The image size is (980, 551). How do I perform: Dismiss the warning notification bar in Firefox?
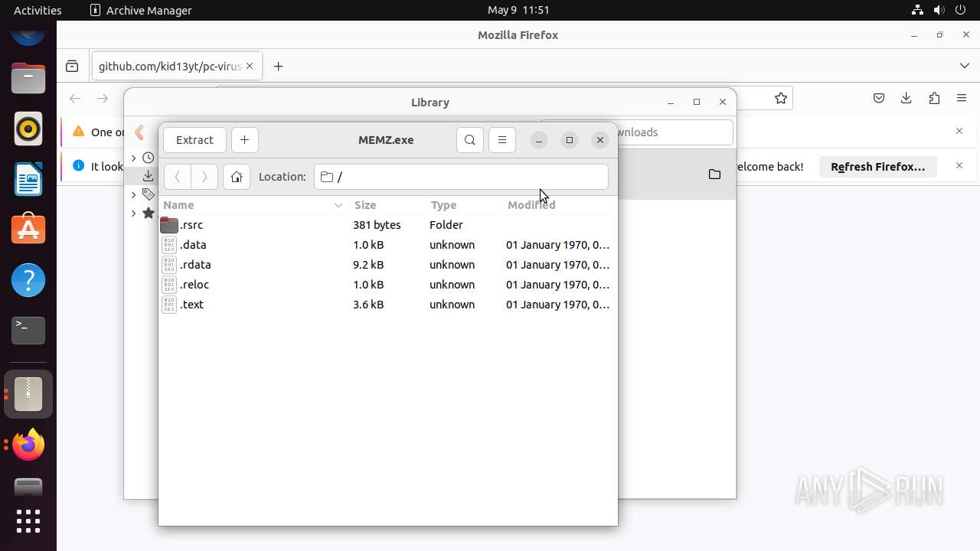coord(959,131)
